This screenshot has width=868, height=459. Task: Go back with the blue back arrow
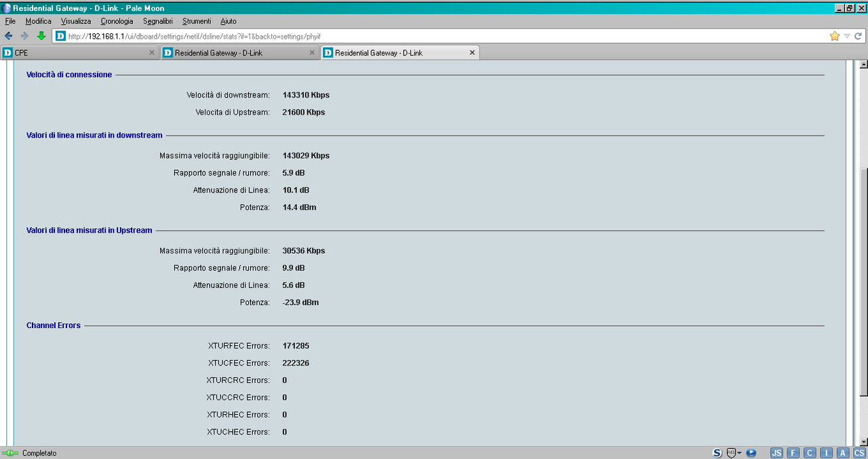point(9,36)
